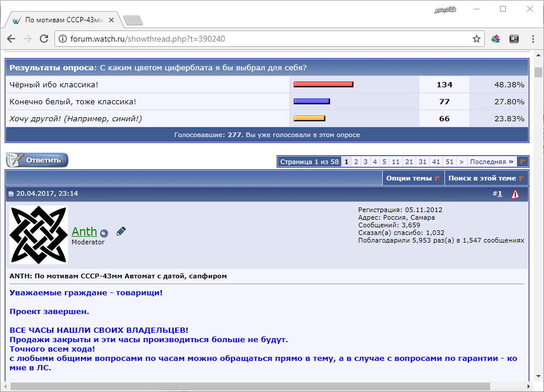Image resolution: width=544 pixels, height=392 pixels.
Task: Click the post icon beside the date 20.04.2017
Action: pos(11,194)
